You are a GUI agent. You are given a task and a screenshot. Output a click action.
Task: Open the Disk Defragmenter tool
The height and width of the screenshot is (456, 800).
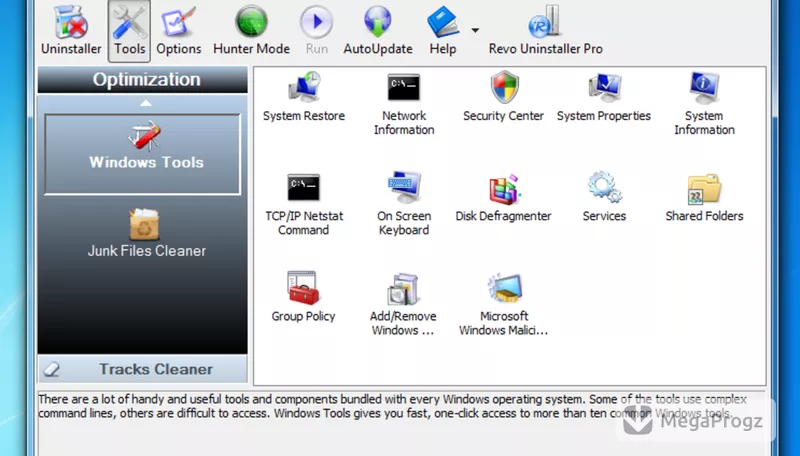point(504,198)
